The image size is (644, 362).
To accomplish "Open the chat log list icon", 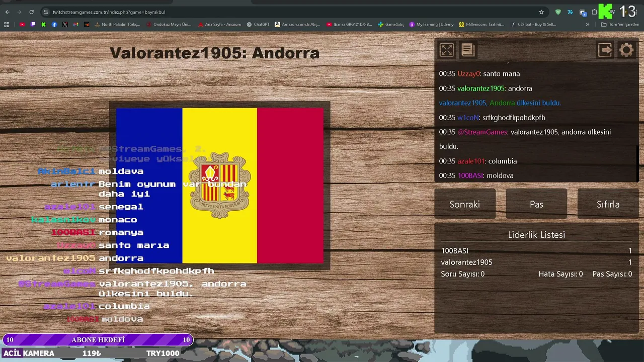I will [468, 50].
